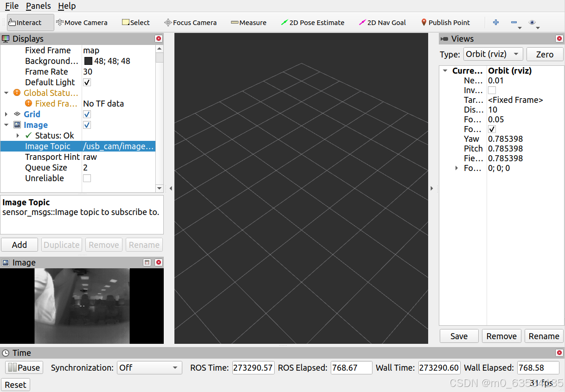Disable the Image display checkbox
Image resolution: width=565 pixels, height=392 pixels.
click(87, 125)
